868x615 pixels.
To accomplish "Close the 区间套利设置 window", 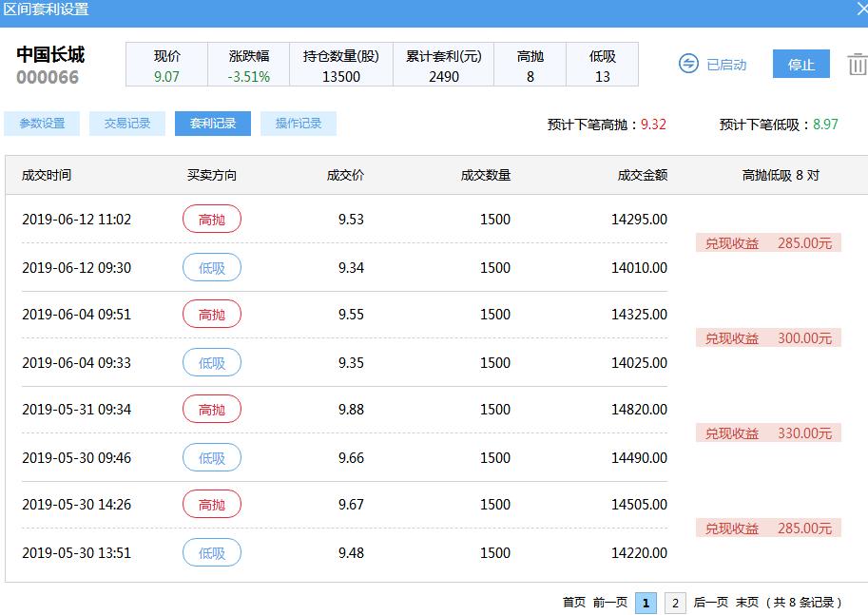I will [x=858, y=11].
